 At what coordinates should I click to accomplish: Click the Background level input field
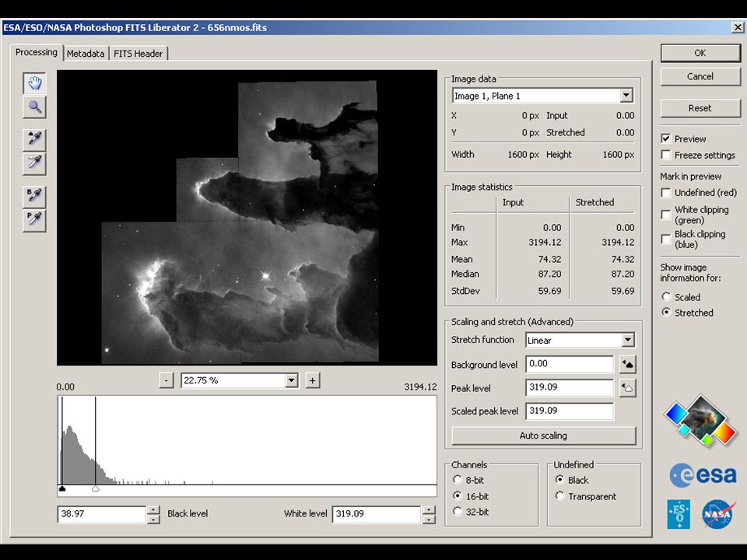(x=570, y=364)
